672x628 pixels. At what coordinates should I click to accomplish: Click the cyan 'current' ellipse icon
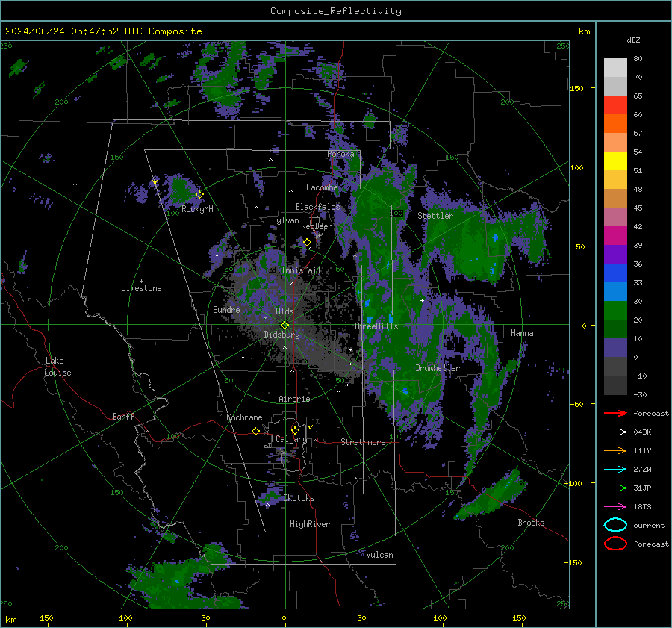(615, 525)
